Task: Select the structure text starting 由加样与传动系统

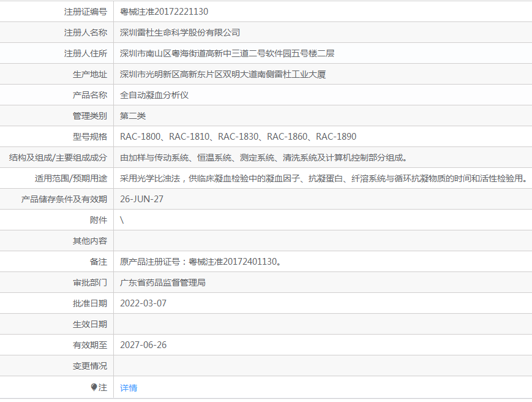Action: 264,157
